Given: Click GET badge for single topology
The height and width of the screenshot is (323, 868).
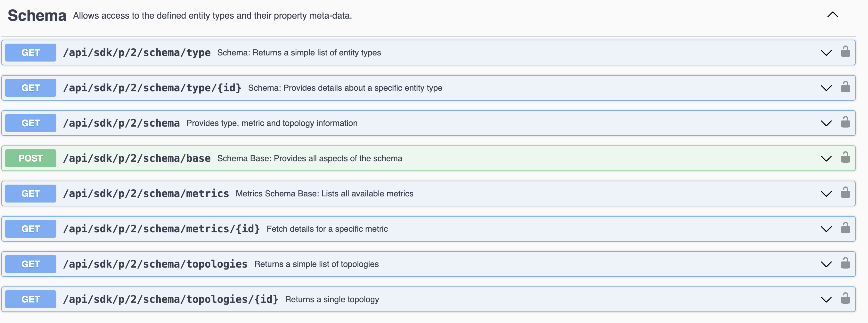Looking at the screenshot, I should [x=31, y=299].
